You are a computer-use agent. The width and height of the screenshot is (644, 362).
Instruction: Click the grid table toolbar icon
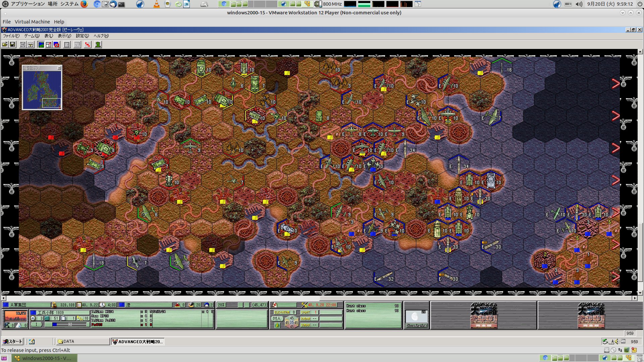click(67, 45)
